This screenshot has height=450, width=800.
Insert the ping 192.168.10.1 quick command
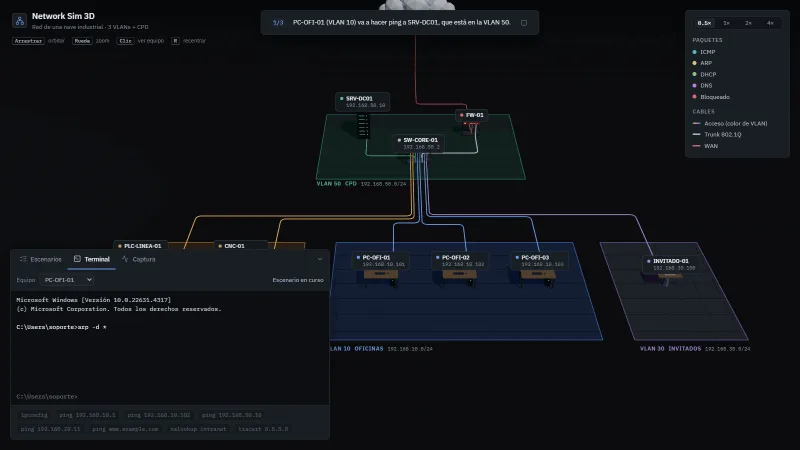[87, 415]
